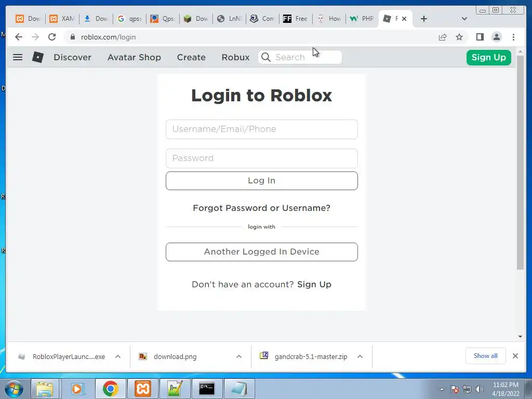The width and height of the screenshot is (532, 399).
Task: Click Another Logged In Device button
Action: 262,252
